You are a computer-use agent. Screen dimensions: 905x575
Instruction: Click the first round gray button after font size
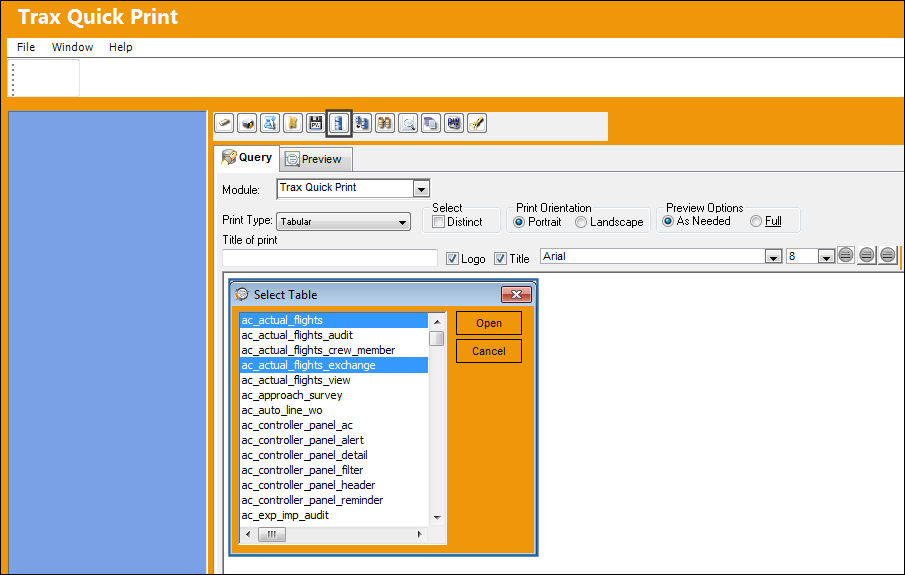(846, 255)
